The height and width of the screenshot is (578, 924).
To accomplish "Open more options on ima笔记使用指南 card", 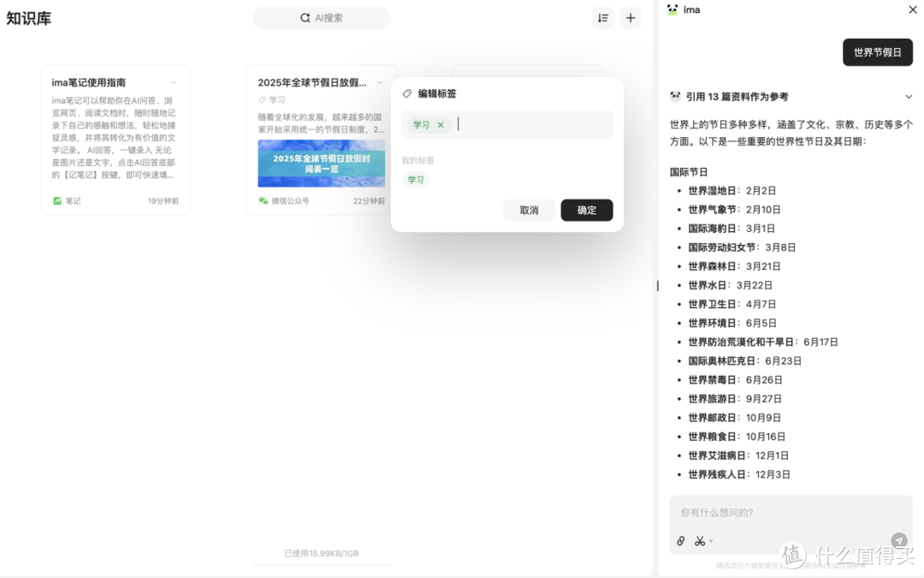I will pos(173,82).
